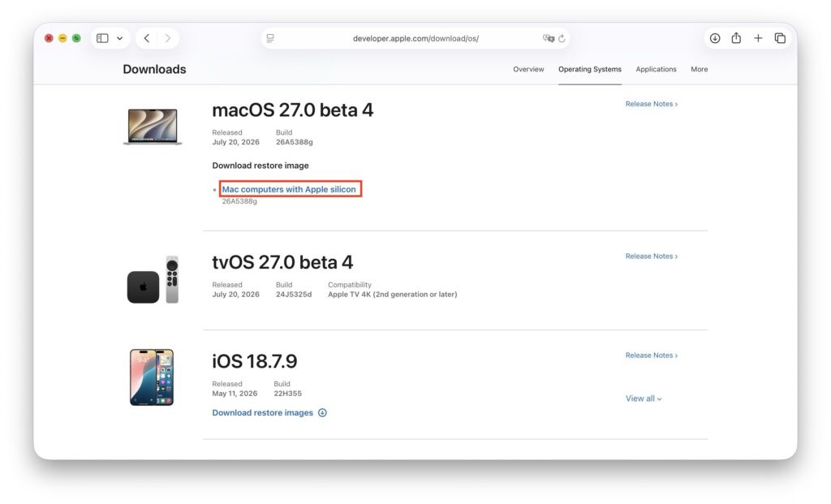This screenshot has width=831, height=504.
Task: Open the More tab
Action: coord(699,69)
